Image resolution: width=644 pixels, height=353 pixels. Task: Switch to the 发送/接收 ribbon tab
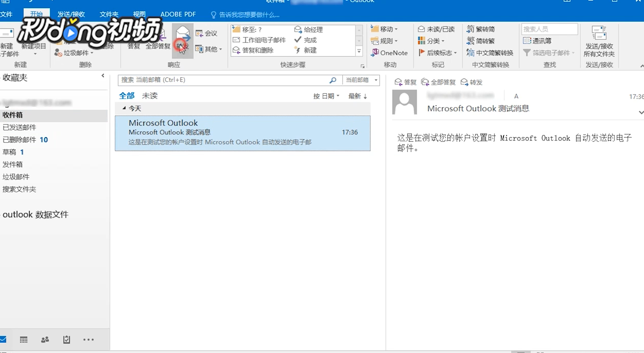click(x=71, y=14)
